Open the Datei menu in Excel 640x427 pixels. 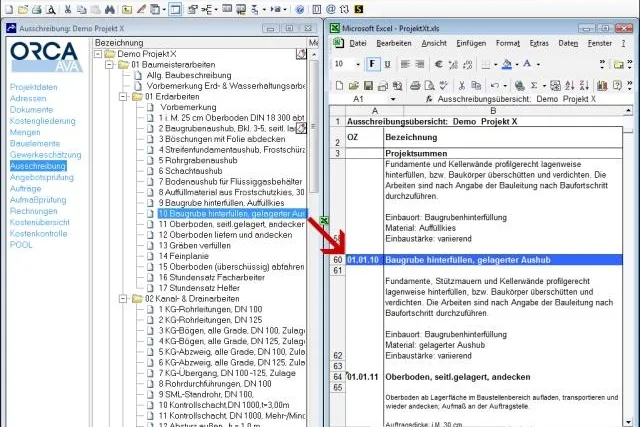(x=358, y=43)
